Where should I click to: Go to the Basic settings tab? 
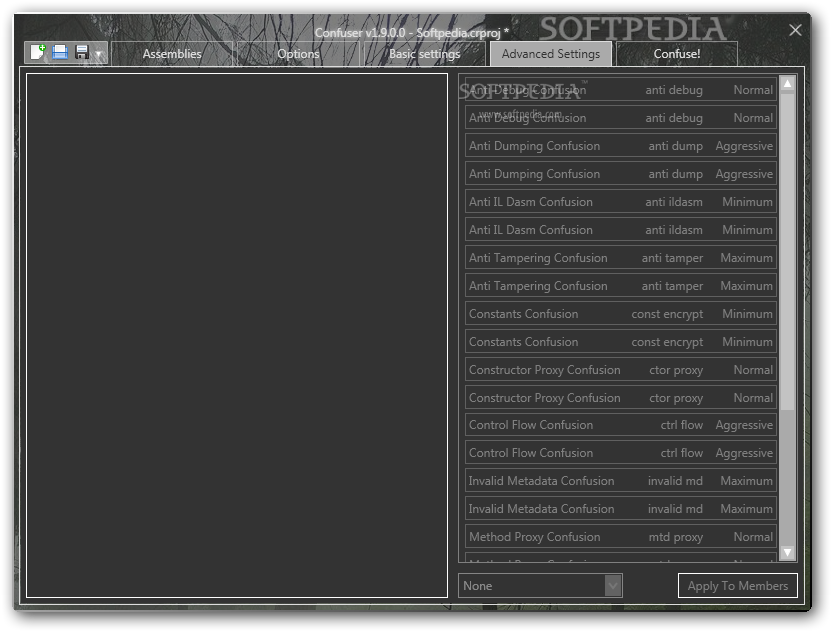(x=424, y=54)
